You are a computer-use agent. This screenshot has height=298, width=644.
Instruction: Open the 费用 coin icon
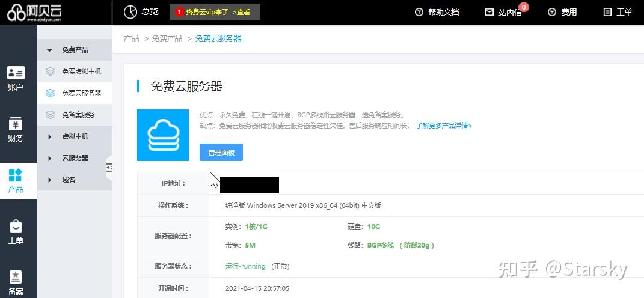coord(552,12)
